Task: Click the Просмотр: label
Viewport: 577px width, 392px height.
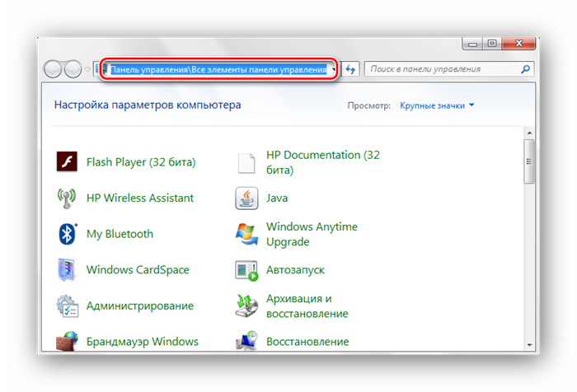Action: coord(368,105)
